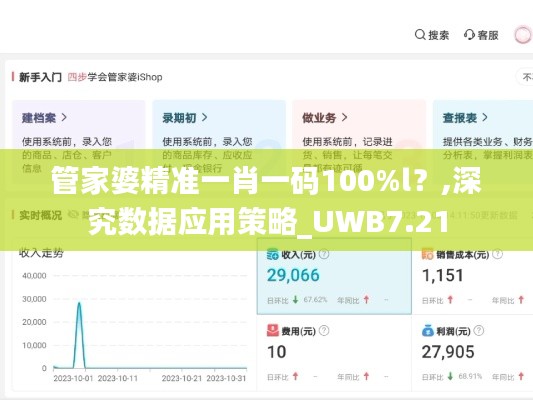
Task: Expand the 做业务 chevron arrow
Action: (x=344, y=118)
